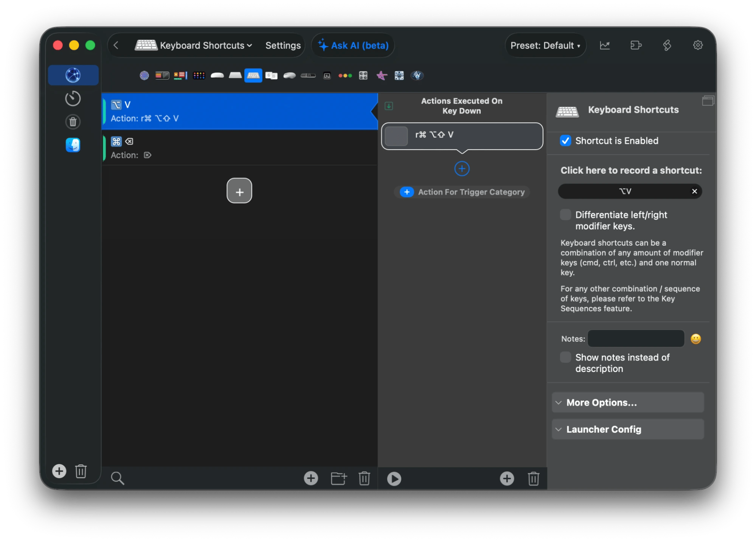
Task: Add a new action with bottom plus icon
Action: pos(507,478)
